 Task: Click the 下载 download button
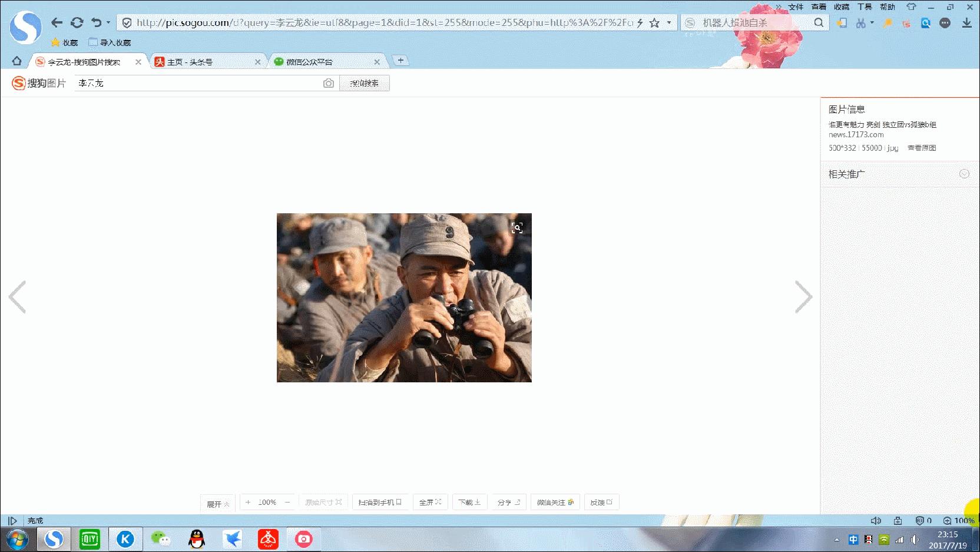point(469,502)
